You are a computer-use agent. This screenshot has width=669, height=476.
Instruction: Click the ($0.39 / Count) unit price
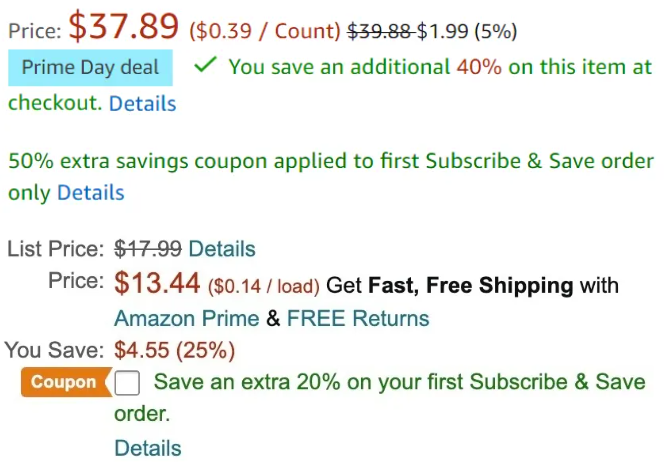click(x=264, y=31)
